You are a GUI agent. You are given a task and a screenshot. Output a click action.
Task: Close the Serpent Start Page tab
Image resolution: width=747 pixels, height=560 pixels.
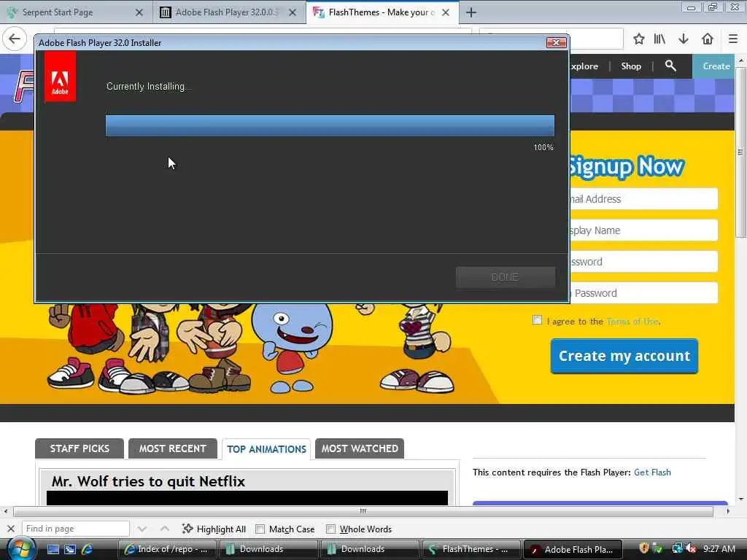tap(139, 12)
